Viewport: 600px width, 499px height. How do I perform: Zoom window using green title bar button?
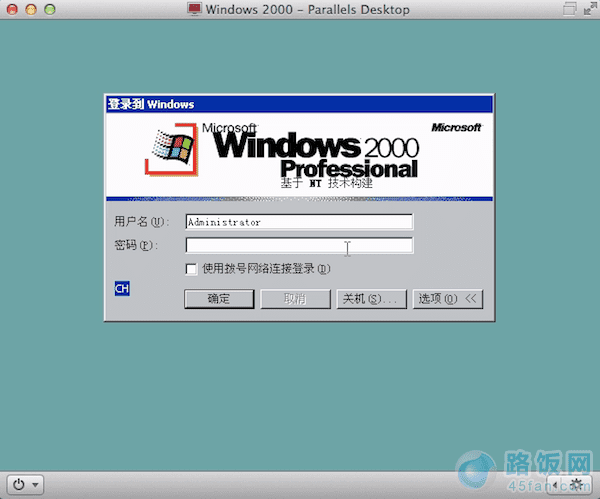coord(50,9)
